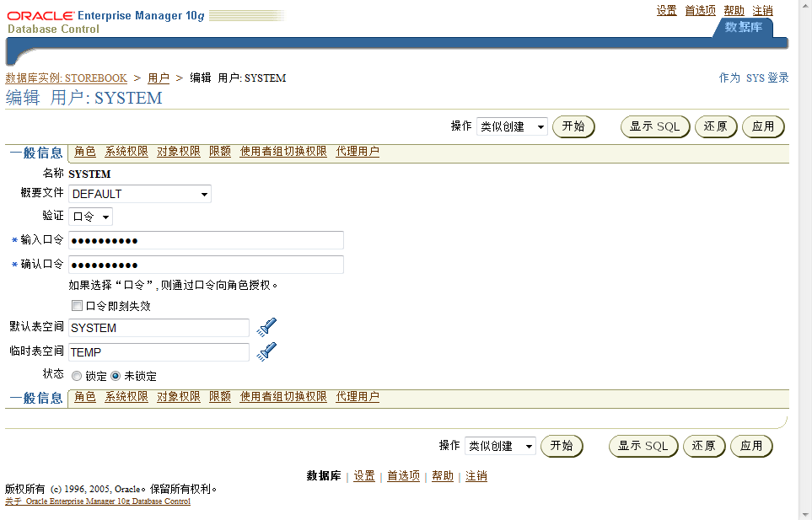Open 关于 Oracle Enterprise Manager 10g link

[98, 501]
